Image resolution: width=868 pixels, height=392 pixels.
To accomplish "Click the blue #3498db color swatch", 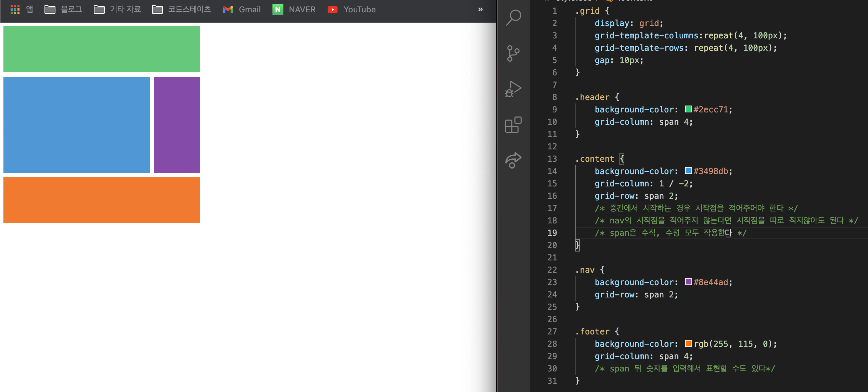I will [x=688, y=171].
